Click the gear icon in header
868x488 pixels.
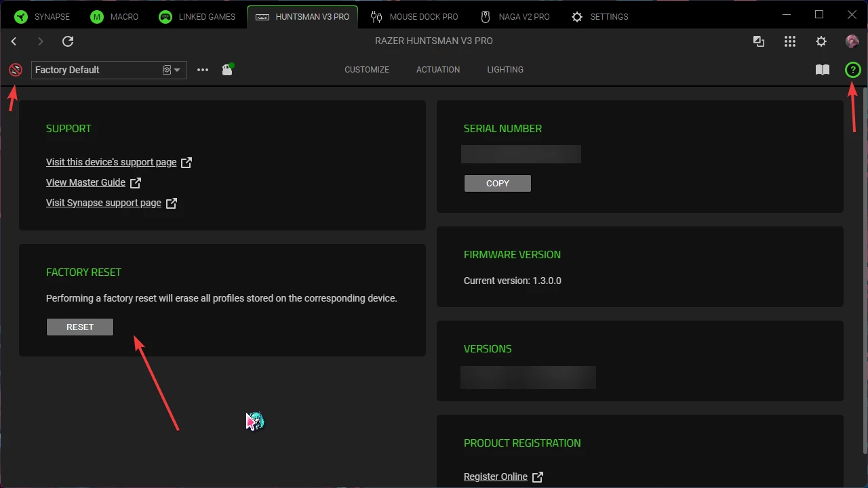(821, 41)
